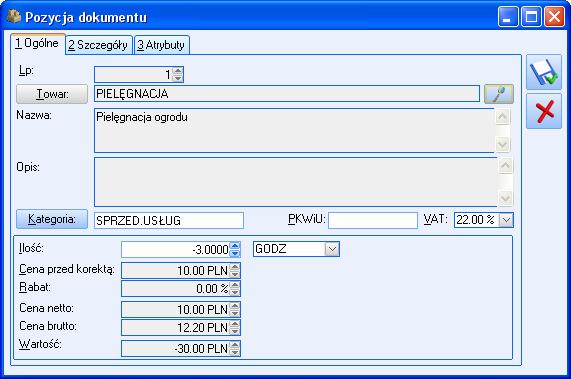Minimize the Pozycja dokumentu window
Image resolution: width=571 pixels, height=379 pixels.
coord(508,17)
